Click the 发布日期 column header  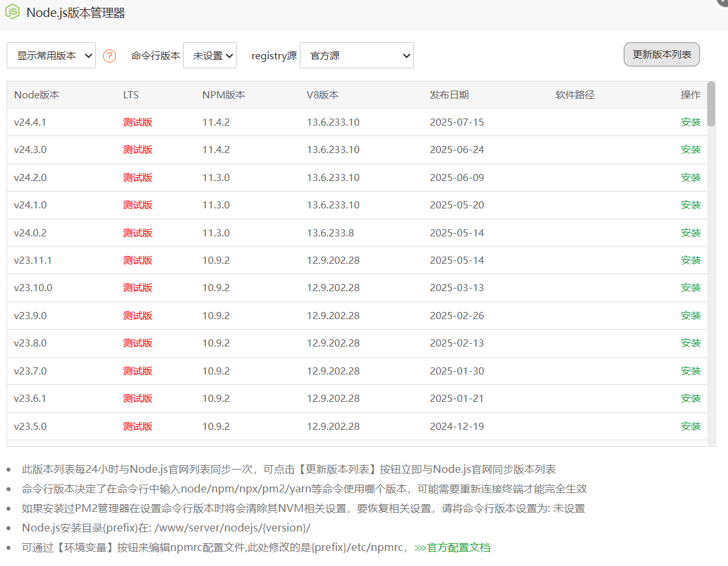click(449, 94)
